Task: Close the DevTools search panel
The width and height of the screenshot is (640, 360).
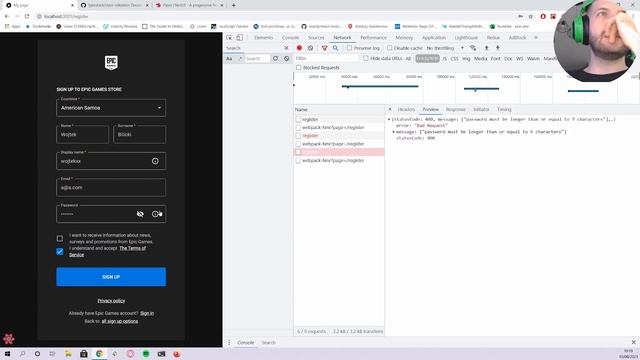Action: click(x=286, y=48)
